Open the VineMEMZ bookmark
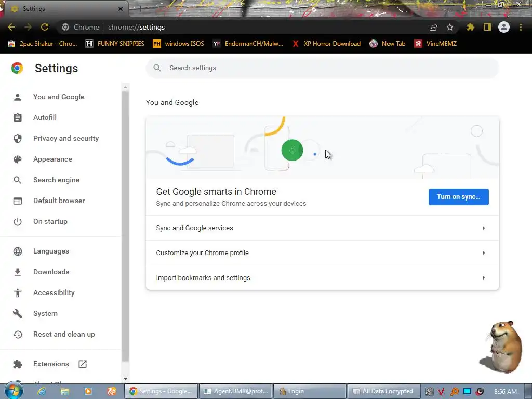This screenshot has width=532, height=399. pyautogui.click(x=436, y=44)
